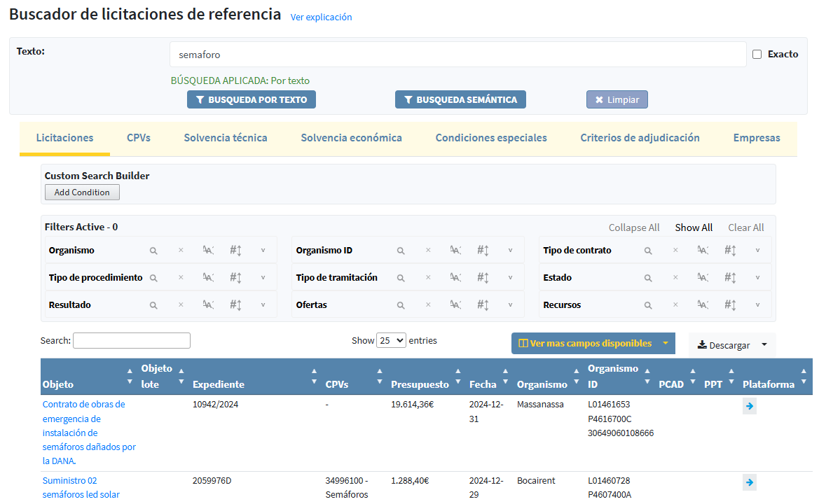The width and height of the screenshot is (819, 504).
Task: Sort table by Presupuesto column
Action: pos(426,377)
